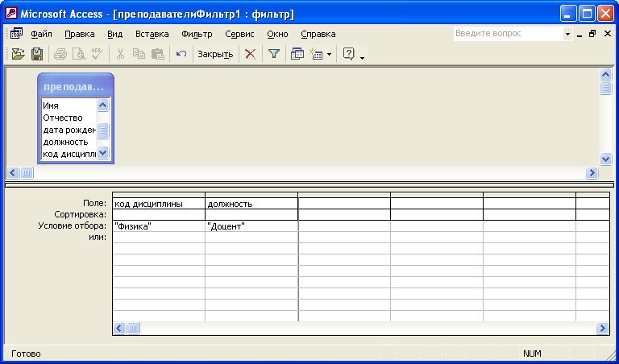Click the Cut scissors icon

[120, 54]
